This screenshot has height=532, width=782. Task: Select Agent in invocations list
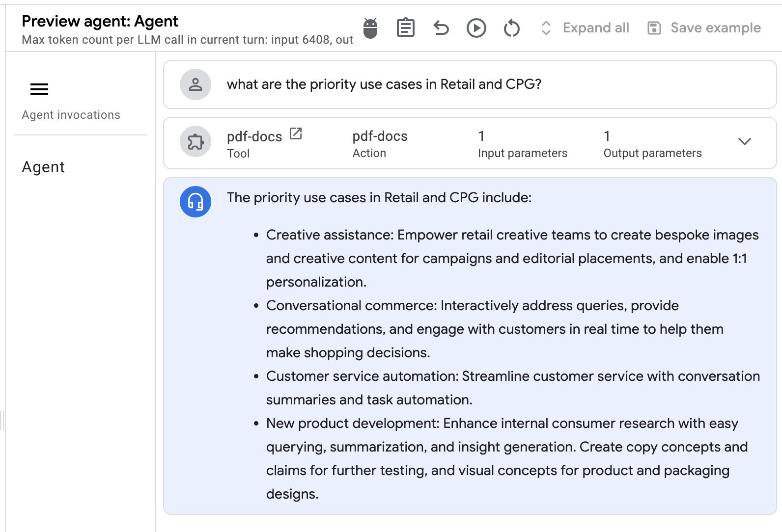[43, 167]
